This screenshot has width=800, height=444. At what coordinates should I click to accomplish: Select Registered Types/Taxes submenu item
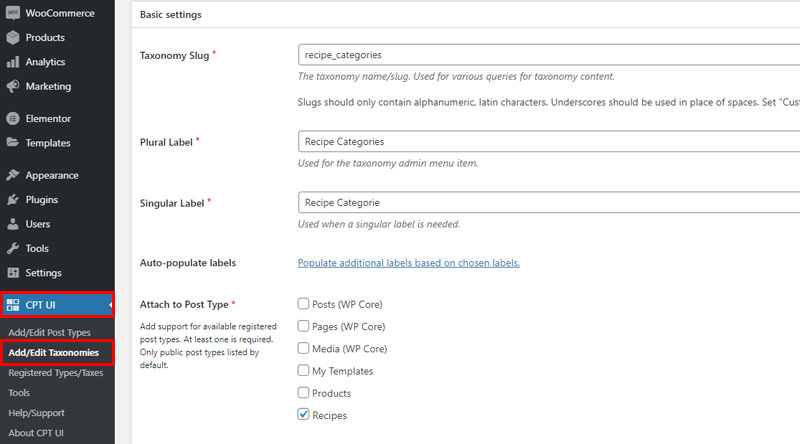pyautogui.click(x=56, y=373)
